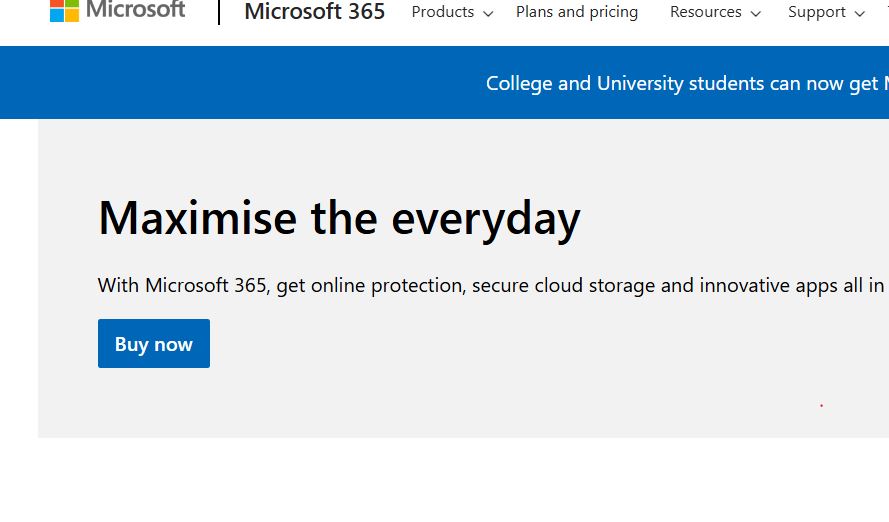The height and width of the screenshot is (522, 889).
Task: Click the word 'everyday' in the heading
Action: tap(485, 217)
